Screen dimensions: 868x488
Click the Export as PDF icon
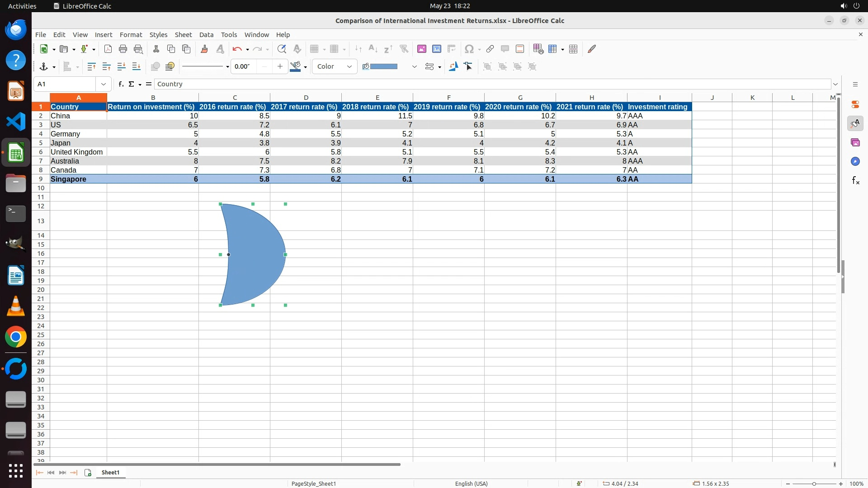click(x=108, y=49)
